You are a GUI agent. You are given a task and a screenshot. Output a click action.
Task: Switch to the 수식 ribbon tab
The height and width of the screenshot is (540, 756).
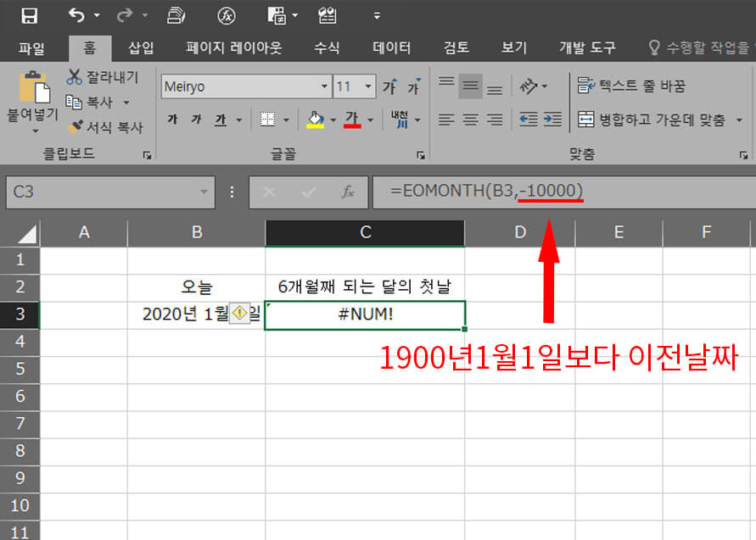point(327,47)
